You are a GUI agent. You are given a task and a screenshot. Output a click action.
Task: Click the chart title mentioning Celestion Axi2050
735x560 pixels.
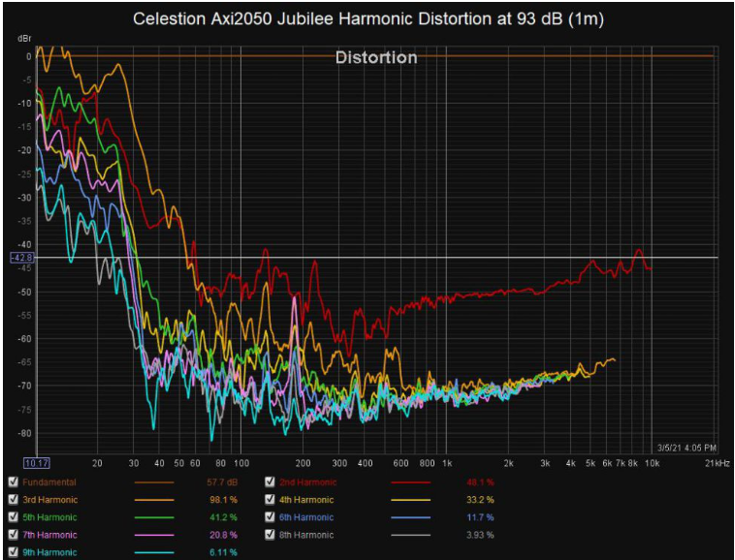coord(368,19)
